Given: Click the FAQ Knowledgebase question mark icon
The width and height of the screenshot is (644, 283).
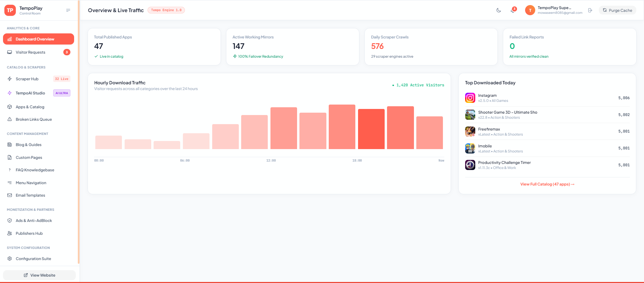Looking at the screenshot, I should (10, 170).
